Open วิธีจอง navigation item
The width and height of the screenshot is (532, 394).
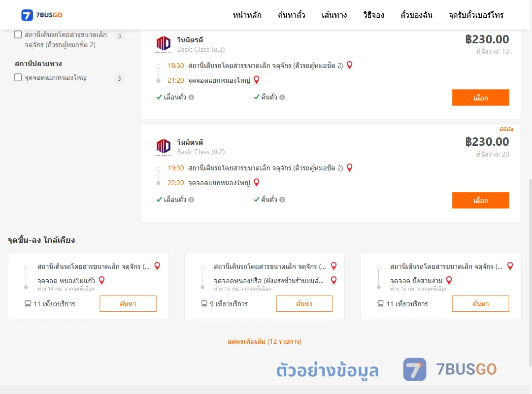pyautogui.click(x=373, y=15)
